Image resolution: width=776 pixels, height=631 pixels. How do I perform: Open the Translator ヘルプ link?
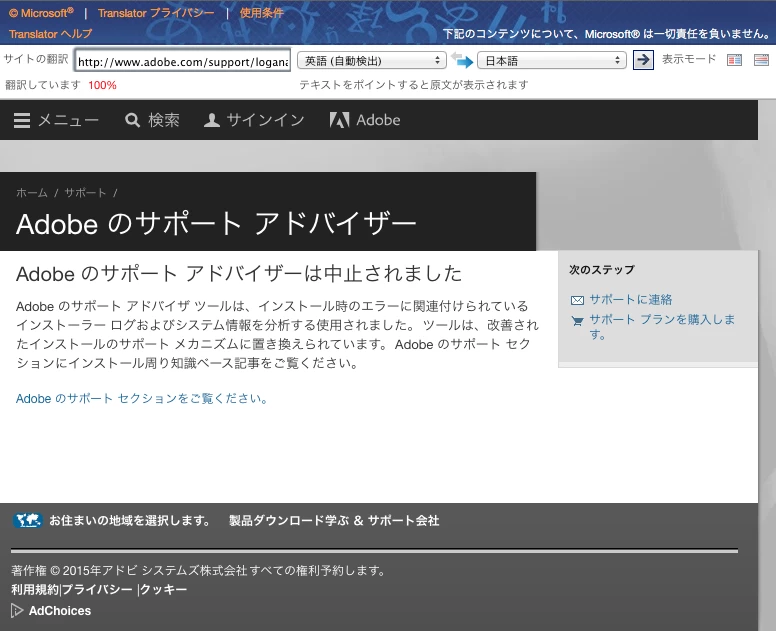tap(50, 34)
